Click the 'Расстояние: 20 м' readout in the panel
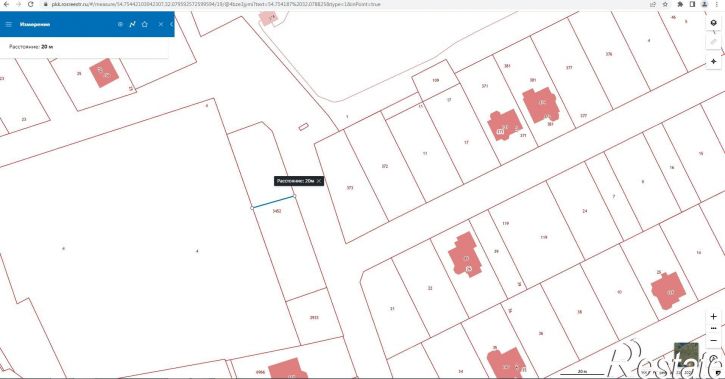Viewport: 725px width, 379px height. [x=31, y=47]
